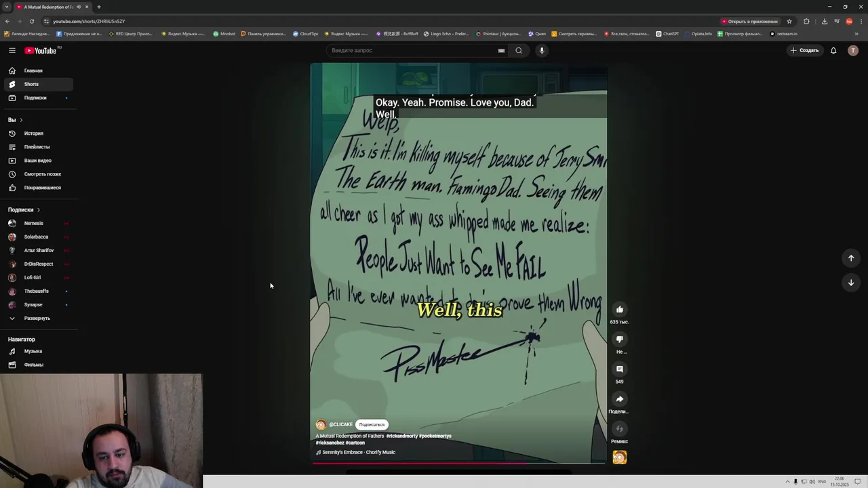The width and height of the screenshot is (868, 488).
Task: Show hidden tray icons chevron
Action: [787, 481]
